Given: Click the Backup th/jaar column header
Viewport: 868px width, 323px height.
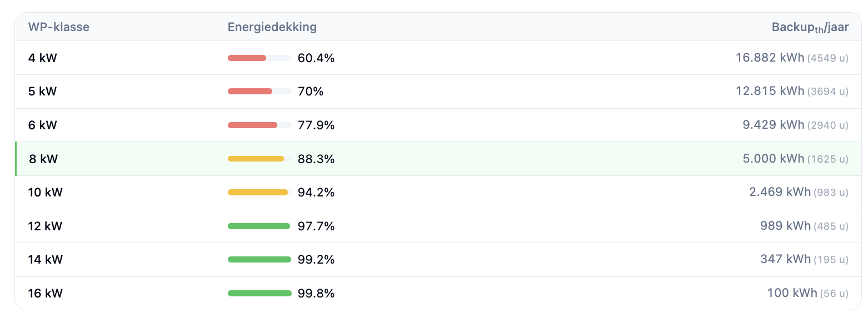Looking at the screenshot, I should tap(810, 27).
